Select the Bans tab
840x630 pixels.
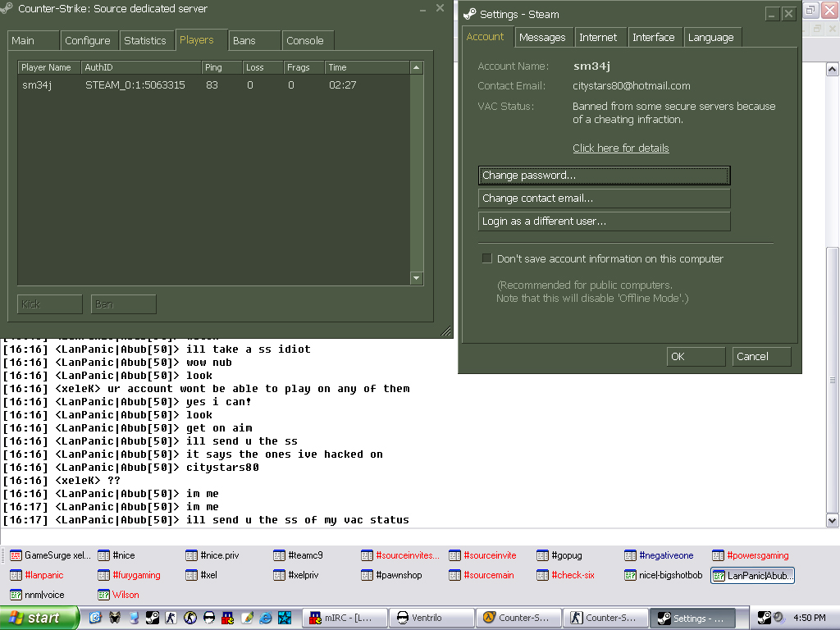pyautogui.click(x=254, y=41)
